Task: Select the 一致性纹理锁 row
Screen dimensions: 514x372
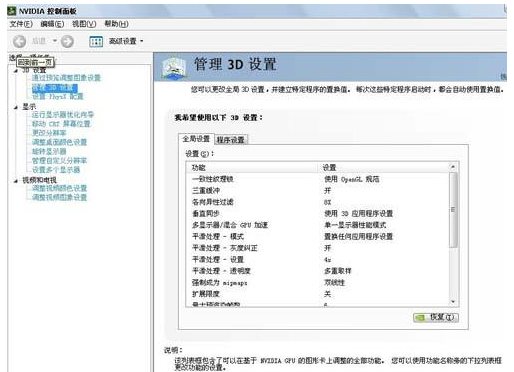Action: [x=318, y=179]
